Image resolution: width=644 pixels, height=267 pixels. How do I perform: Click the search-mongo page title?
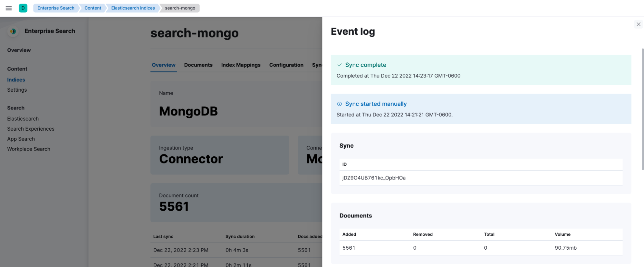(x=194, y=33)
